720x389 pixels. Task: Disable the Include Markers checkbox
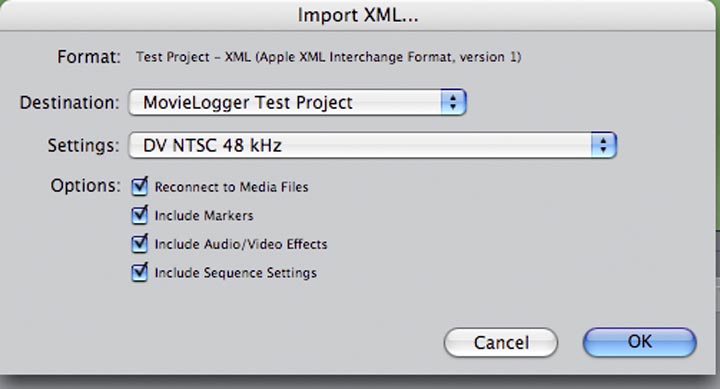(x=140, y=215)
